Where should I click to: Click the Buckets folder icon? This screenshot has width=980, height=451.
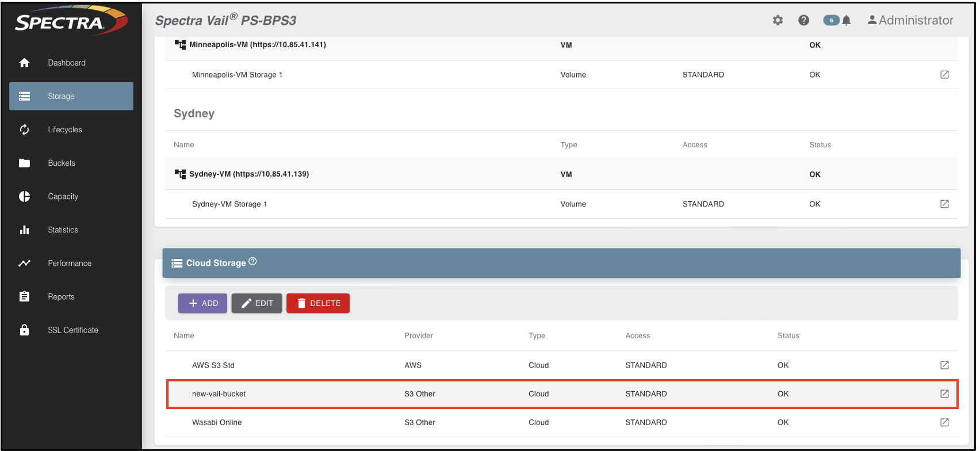click(24, 163)
